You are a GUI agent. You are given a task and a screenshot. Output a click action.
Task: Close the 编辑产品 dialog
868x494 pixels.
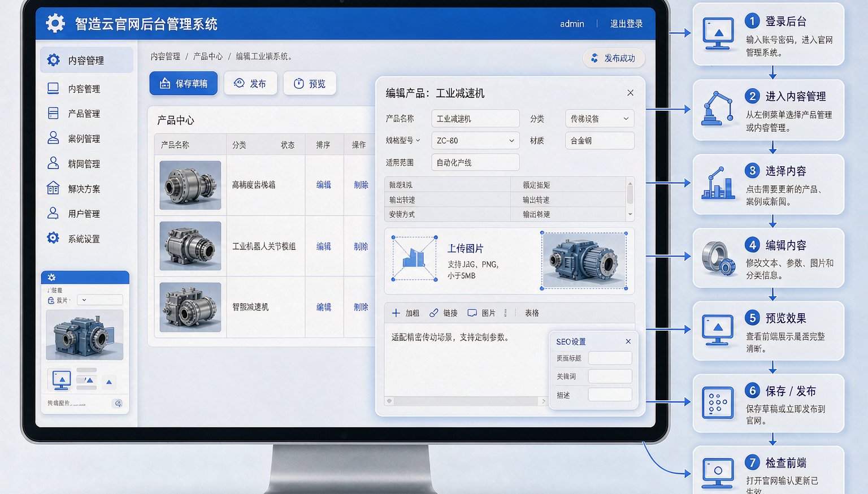coord(630,93)
